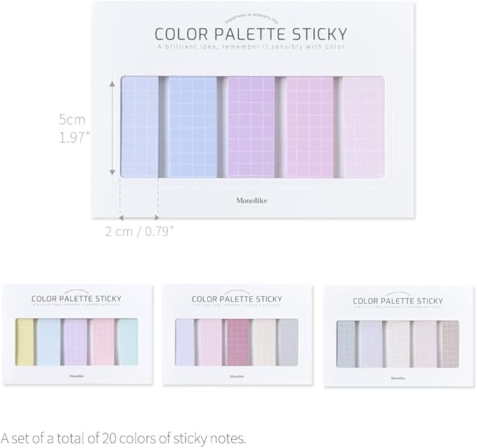Select the brown-taupe sticky note in bottom-right pack
Image resolution: width=477 pixels, height=448 pixels.
click(448, 341)
